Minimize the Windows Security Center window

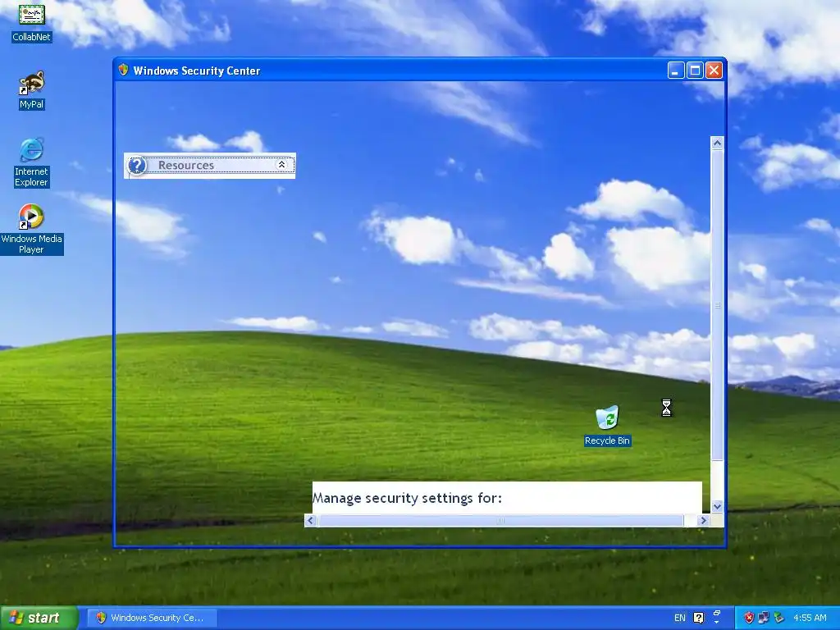coord(676,71)
